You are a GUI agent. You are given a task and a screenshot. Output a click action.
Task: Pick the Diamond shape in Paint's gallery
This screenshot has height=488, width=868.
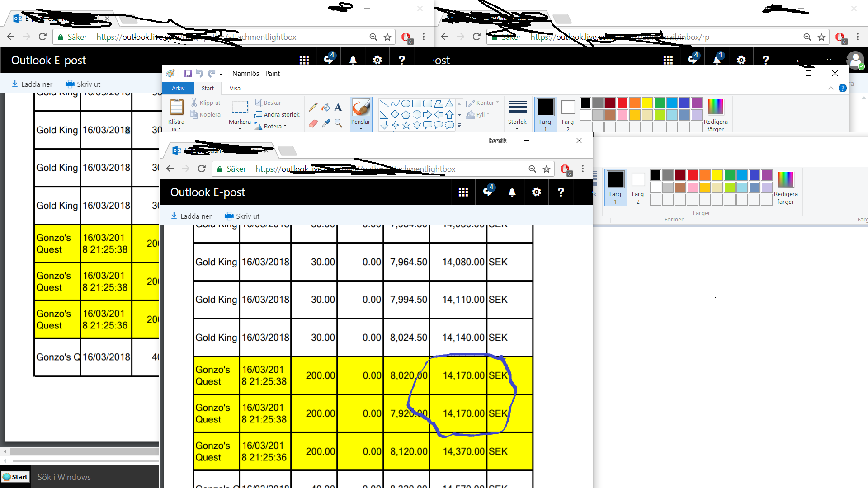click(x=395, y=114)
